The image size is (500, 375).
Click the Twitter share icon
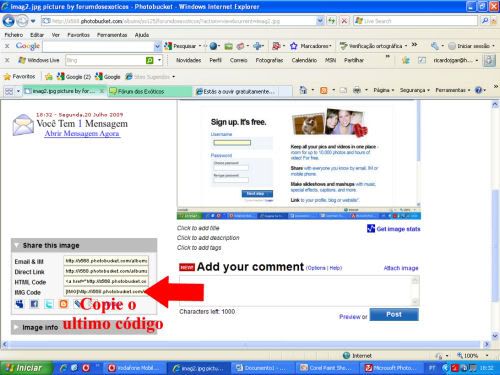tap(49, 304)
